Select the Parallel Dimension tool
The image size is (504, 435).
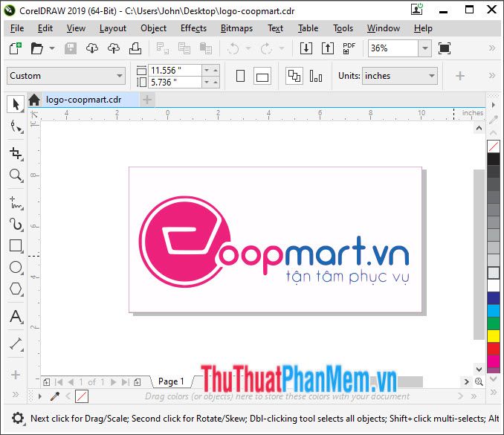pyautogui.click(x=16, y=344)
